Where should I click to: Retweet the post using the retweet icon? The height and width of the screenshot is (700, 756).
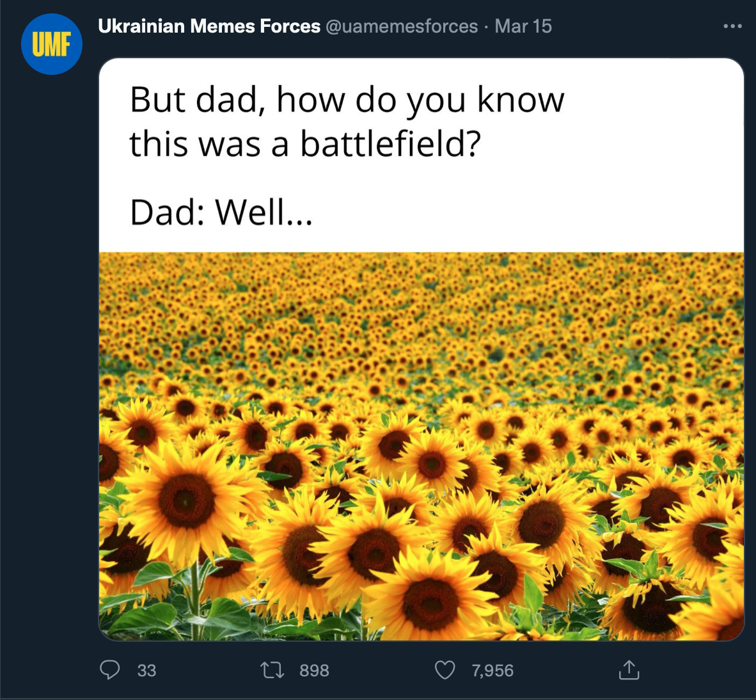point(272,671)
